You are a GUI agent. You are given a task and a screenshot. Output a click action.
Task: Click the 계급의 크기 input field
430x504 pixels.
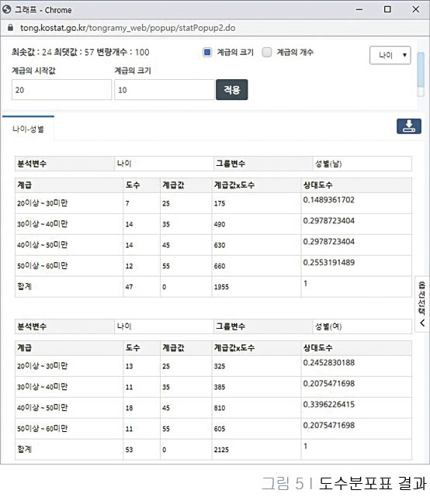tap(165, 90)
